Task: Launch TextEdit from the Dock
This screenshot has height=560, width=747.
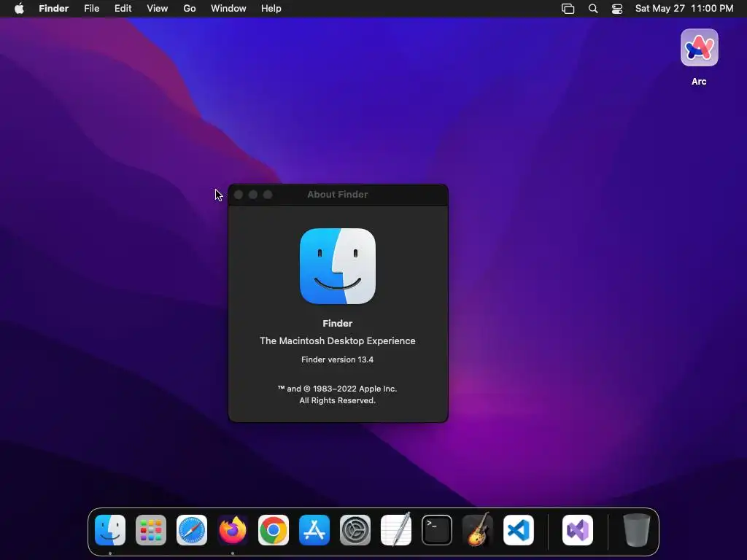Action: click(396, 529)
